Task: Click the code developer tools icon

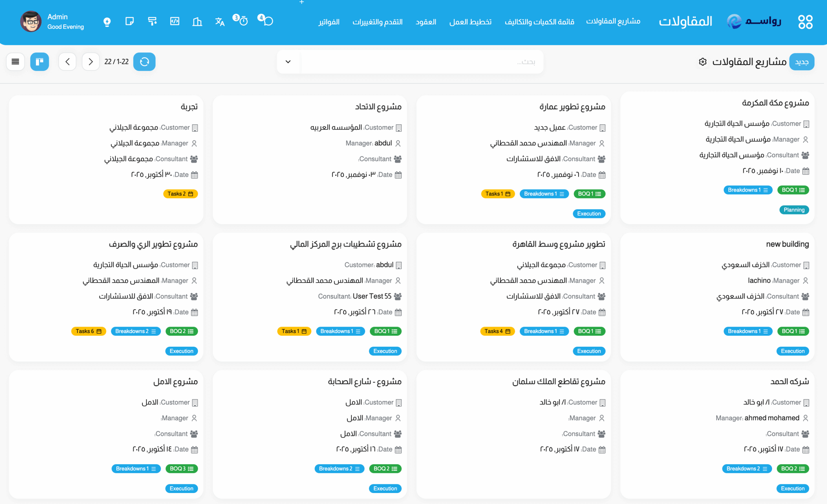Action: (175, 21)
